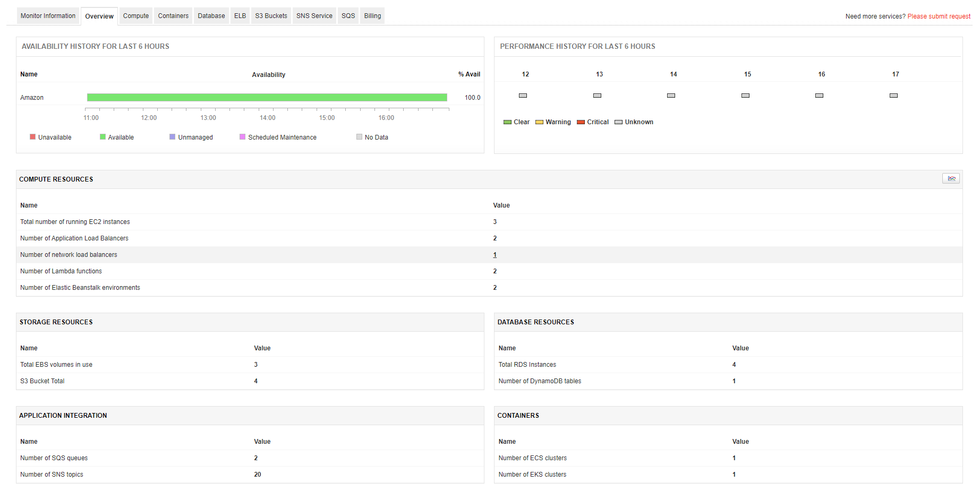Click the status icon under hour 16
The image size is (980, 491).
[x=819, y=96]
